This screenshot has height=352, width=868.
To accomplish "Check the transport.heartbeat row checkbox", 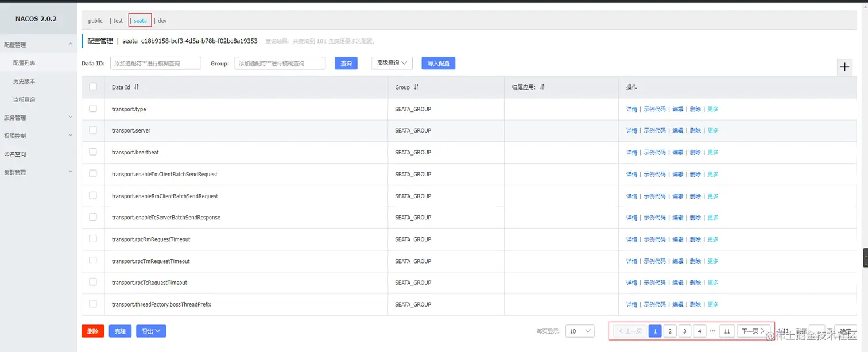I will pos(93,152).
